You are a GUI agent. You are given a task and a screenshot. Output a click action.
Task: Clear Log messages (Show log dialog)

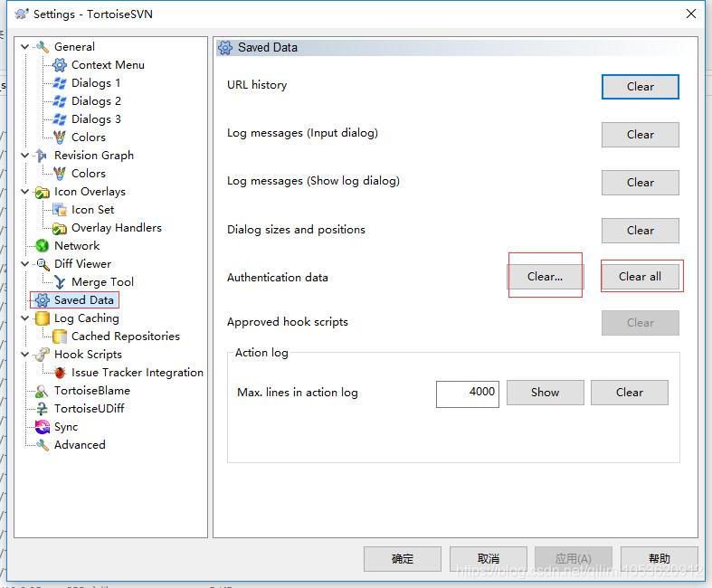pyautogui.click(x=641, y=183)
